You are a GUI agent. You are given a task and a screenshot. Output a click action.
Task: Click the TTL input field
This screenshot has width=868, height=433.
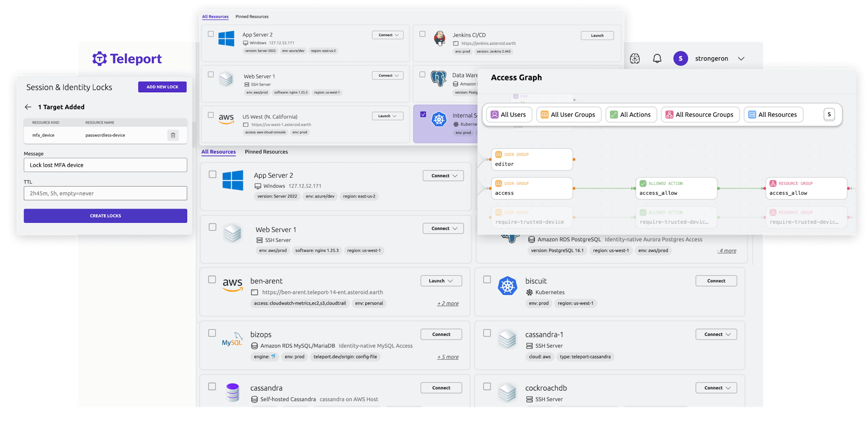click(x=105, y=193)
